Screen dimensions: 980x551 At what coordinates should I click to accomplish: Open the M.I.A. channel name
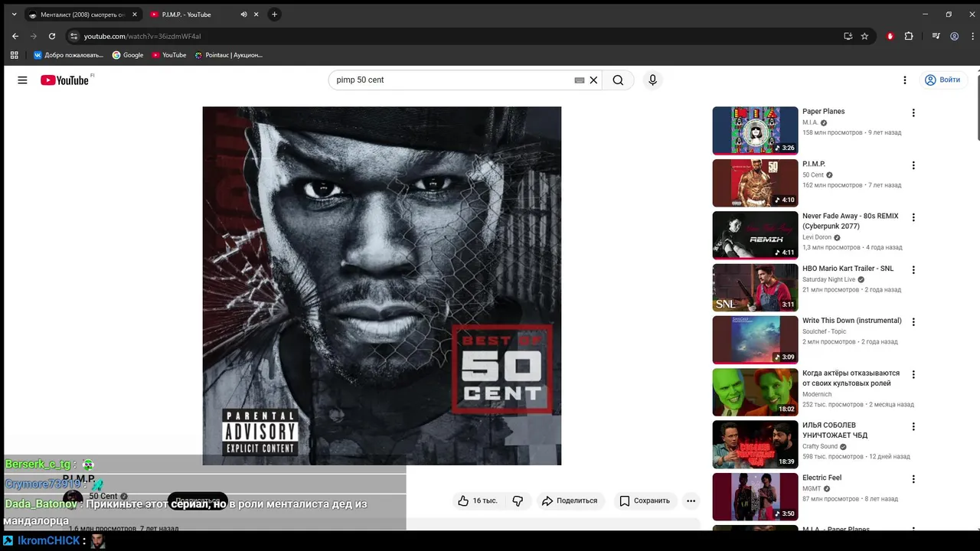(810, 122)
